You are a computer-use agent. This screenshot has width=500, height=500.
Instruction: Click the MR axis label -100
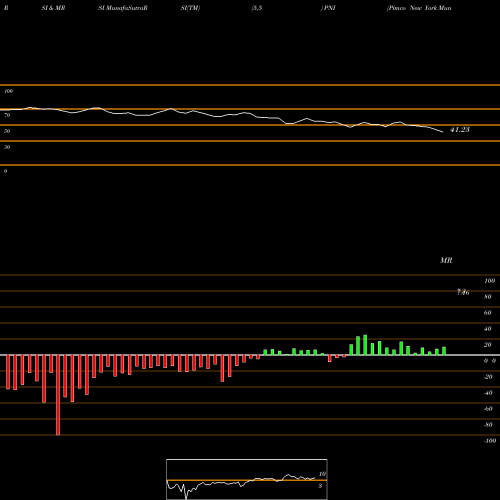[x=490, y=441]
